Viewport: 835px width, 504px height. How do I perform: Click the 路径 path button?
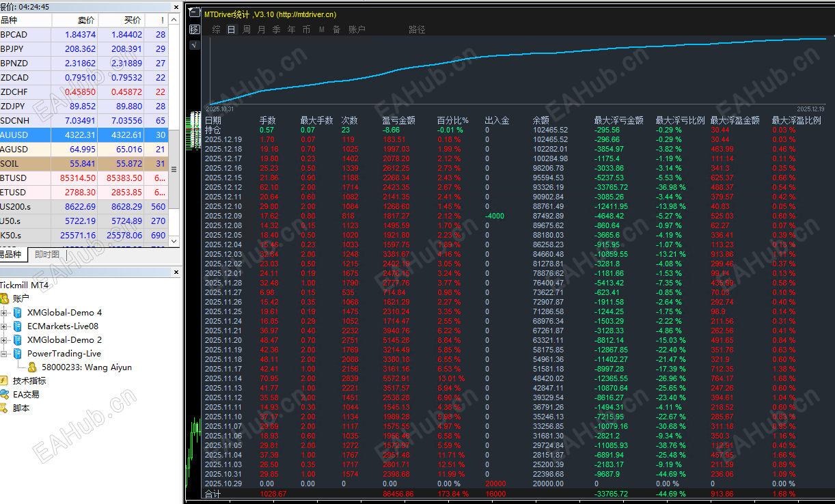coord(417,29)
